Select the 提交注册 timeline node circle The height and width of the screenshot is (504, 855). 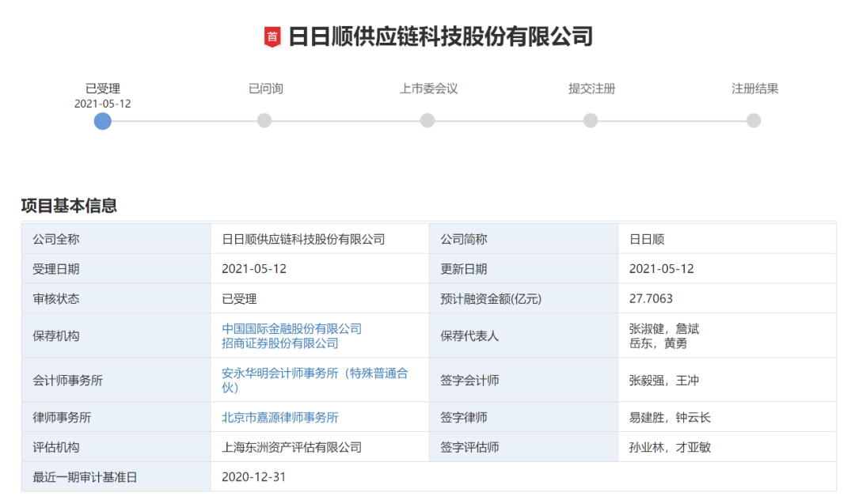tap(591, 120)
